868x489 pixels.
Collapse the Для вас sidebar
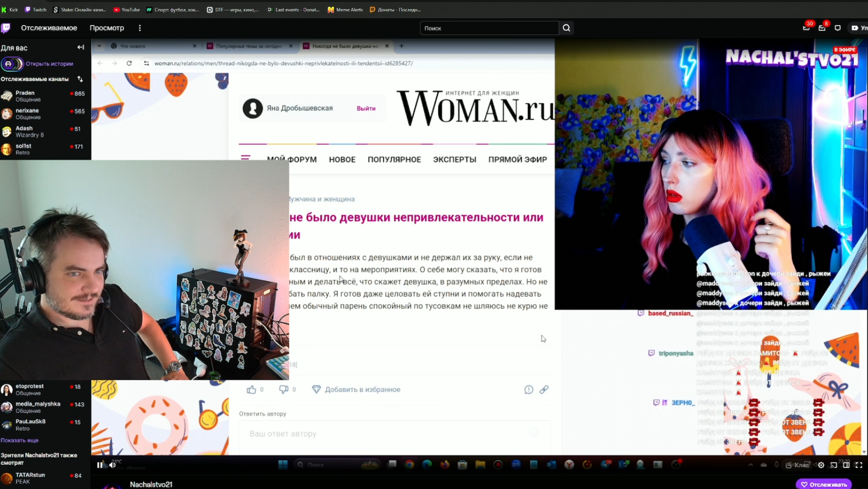80,48
